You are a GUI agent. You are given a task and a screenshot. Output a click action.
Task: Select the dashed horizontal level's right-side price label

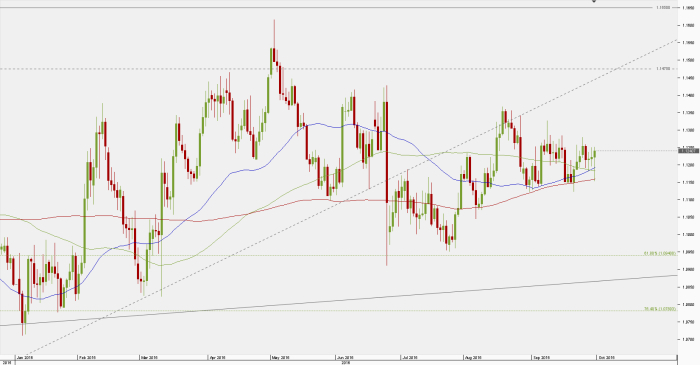click(x=663, y=69)
